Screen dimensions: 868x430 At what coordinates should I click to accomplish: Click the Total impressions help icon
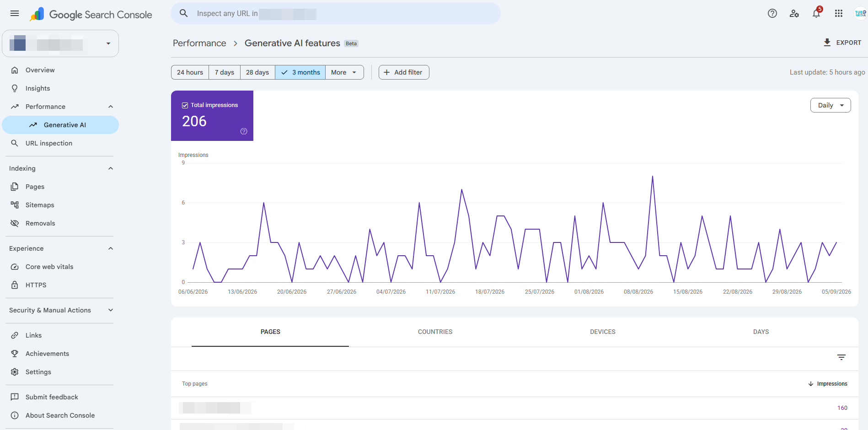click(x=244, y=131)
